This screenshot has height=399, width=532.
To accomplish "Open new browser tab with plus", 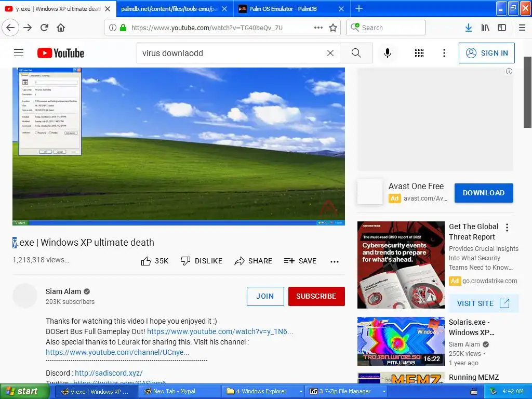I will pyautogui.click(x=359, y=8).
